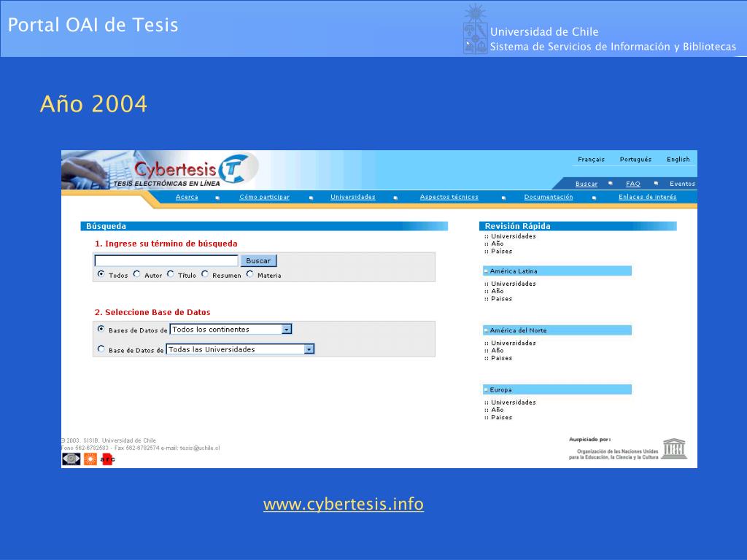Click Universidades under América Latina
The image size is (747, 560).
(x=513, y=284)
